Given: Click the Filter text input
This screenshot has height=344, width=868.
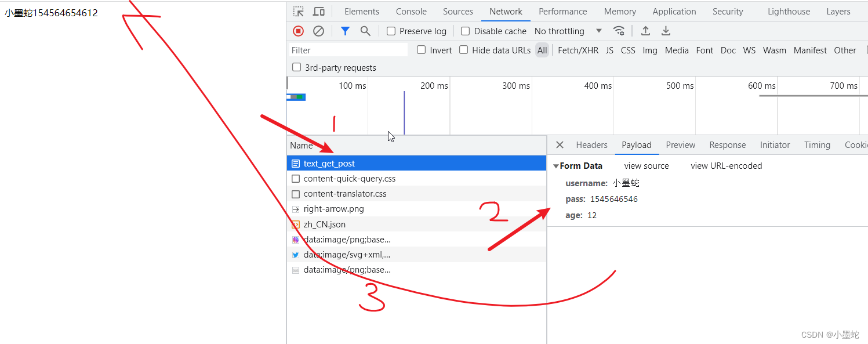Looking at the screenshot, I should [348, 50].
